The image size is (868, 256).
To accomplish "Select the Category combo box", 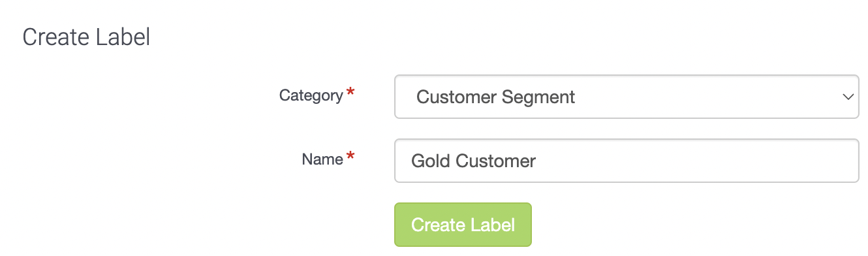I will point(627,97).
